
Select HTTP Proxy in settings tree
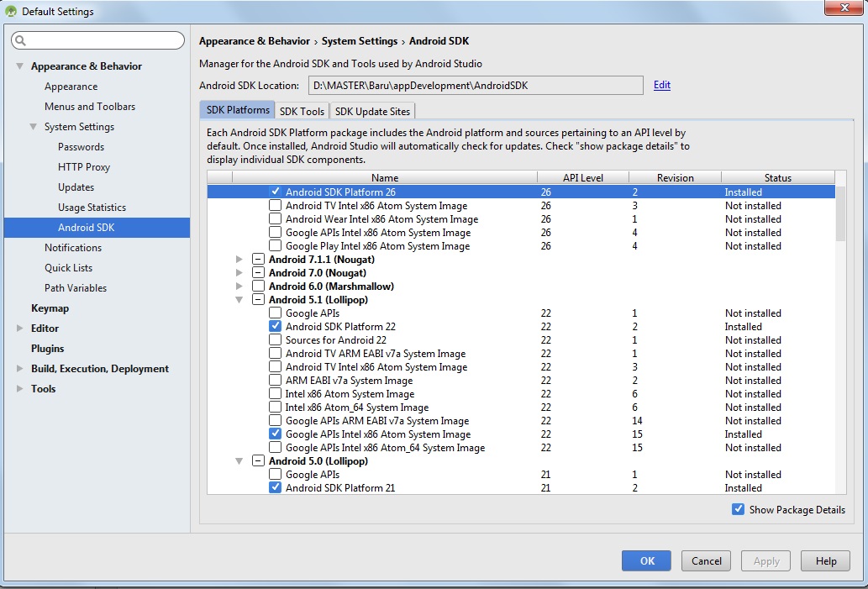pos(84,167)
